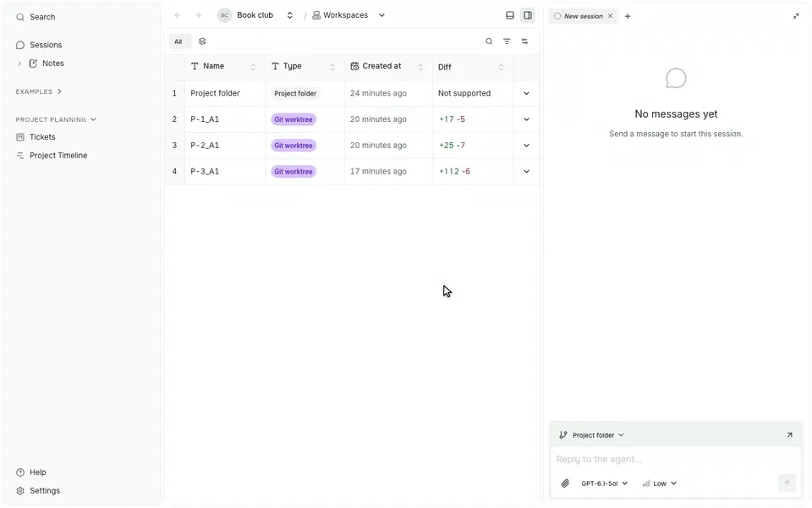Collapse the session panel arrows icon

795,16
